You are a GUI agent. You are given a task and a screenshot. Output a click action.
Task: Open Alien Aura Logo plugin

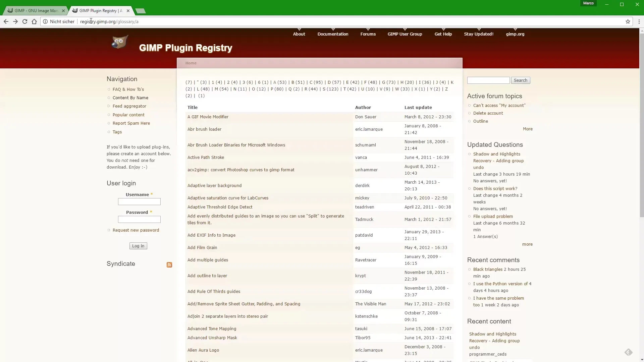203,350
